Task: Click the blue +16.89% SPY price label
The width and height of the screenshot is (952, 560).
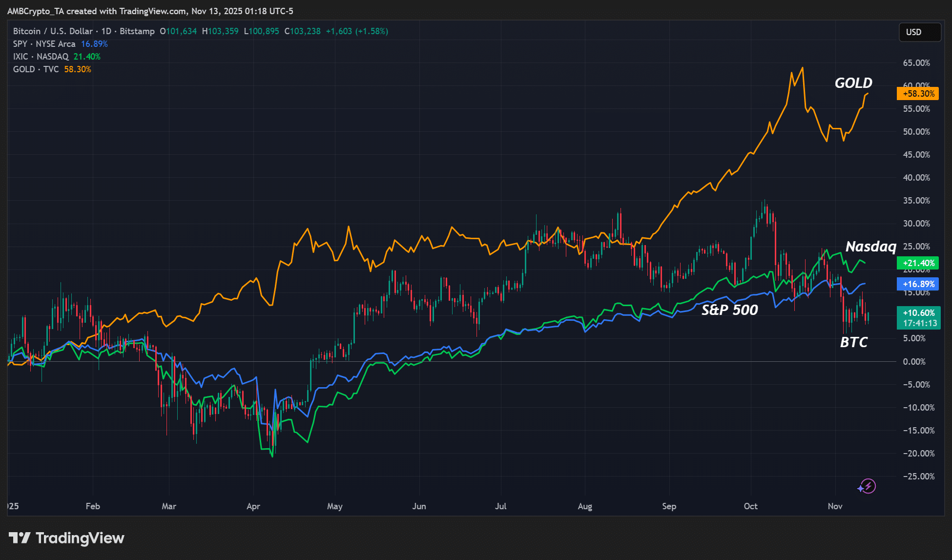Action: [x=918, y=284]
